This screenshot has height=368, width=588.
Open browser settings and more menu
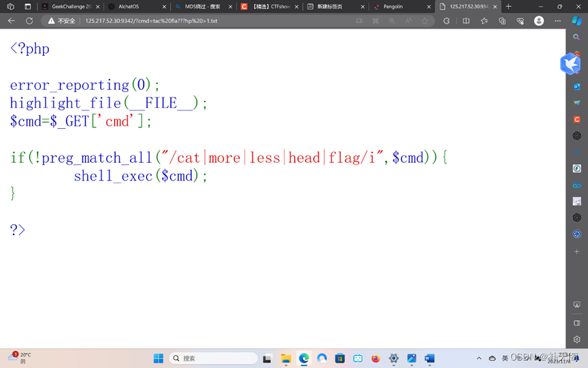coord(557,21)
